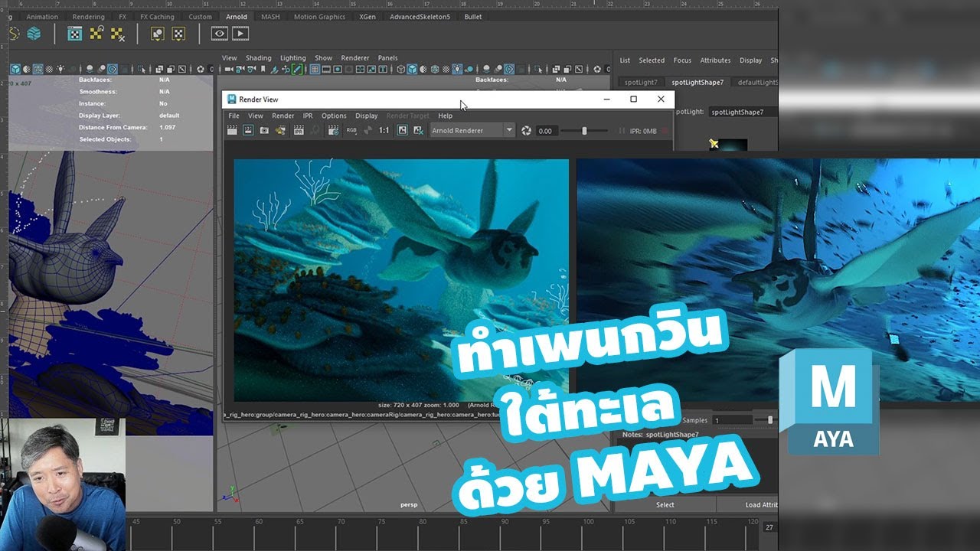980x551 pixels.
Task: Click the Redo Previous Render clapperboard icon
Action: coord(232,130)
